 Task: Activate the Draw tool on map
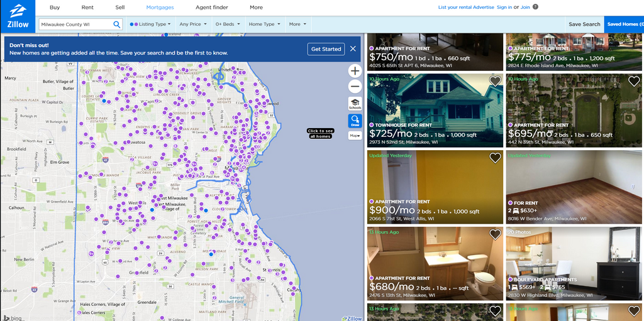pos(355,121)
